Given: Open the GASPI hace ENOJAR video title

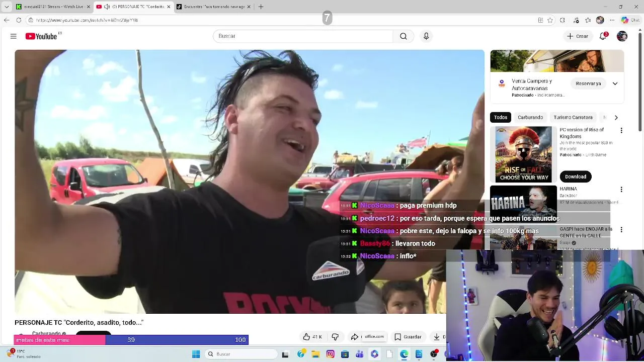Looking at the screenshot, I should coord(586,232).
